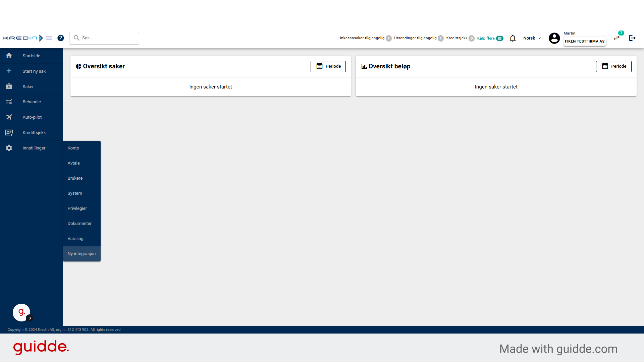Click the Kredittsjekk card icon
The width and height of the screenshot is (644, 362).
[9, 133]
